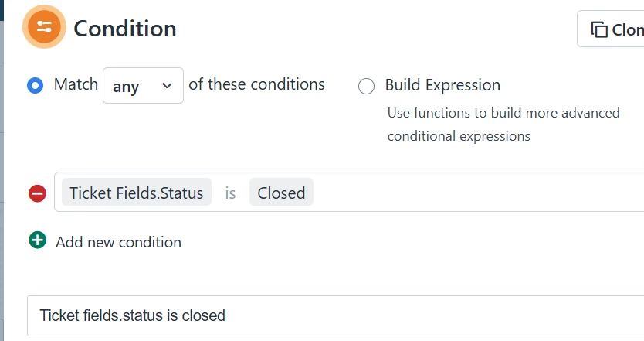Select the Build Expression radio button

[x=366, y=86]
